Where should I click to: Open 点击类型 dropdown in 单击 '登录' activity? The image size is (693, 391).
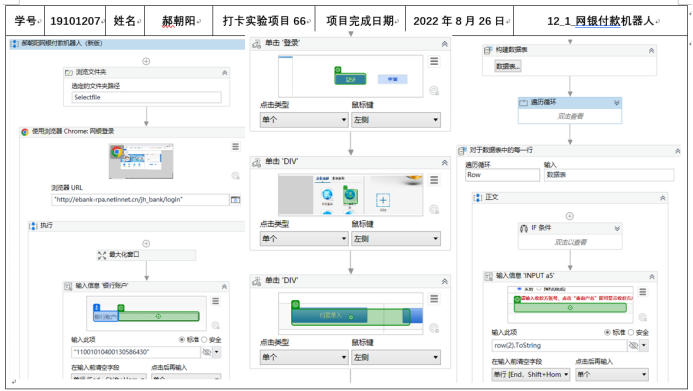point(304,120)
